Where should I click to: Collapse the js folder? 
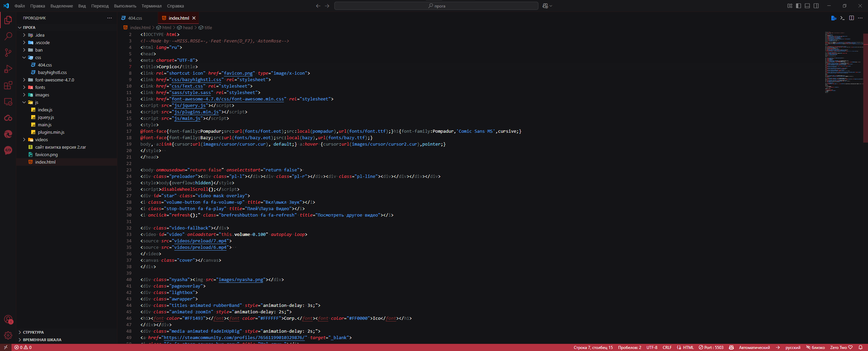coord(24,102)
